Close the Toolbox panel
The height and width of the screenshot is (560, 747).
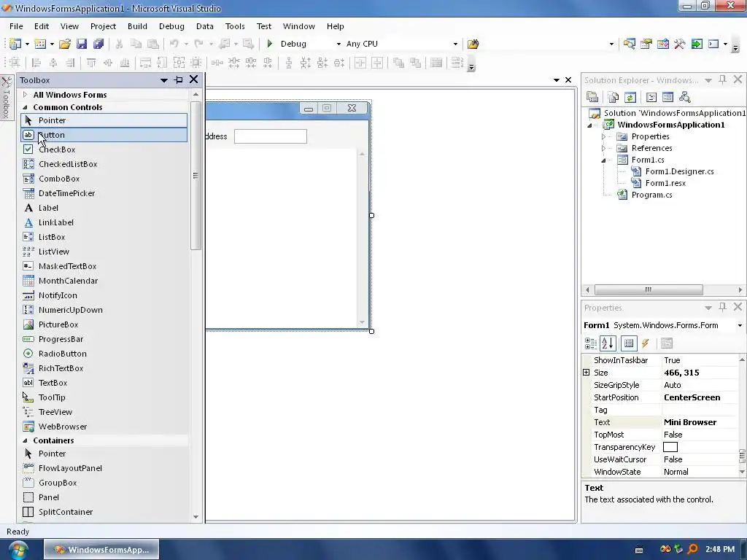pos(194,79)
